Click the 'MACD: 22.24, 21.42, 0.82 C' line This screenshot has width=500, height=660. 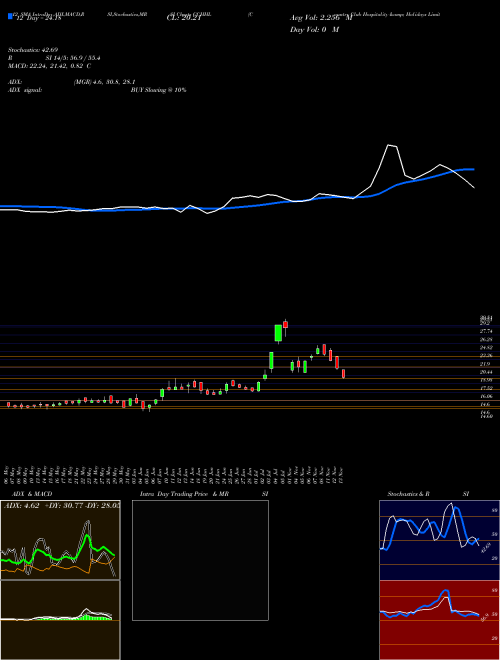coord(50,66)
